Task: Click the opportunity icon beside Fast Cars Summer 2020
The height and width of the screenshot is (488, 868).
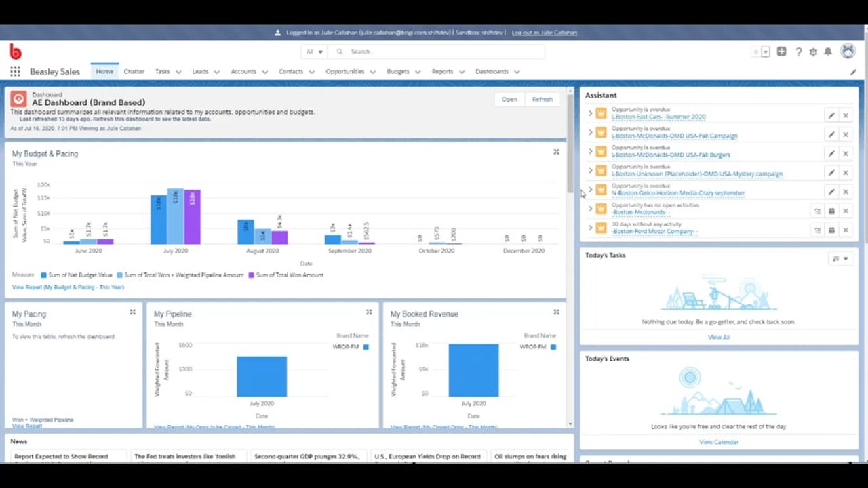Action: click(x=601, y=113)
